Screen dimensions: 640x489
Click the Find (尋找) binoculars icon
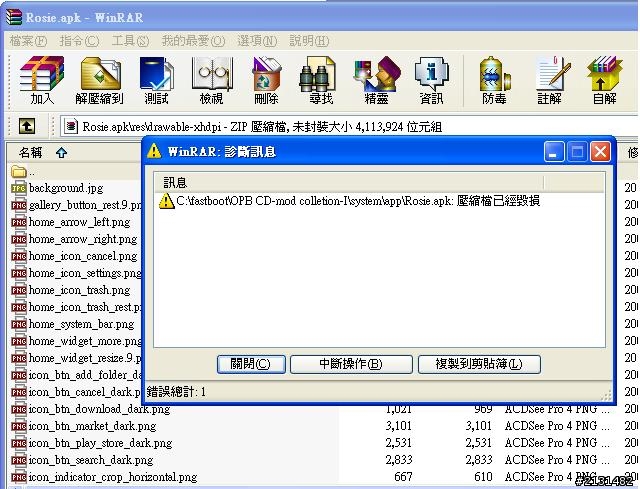coord(320,81)
